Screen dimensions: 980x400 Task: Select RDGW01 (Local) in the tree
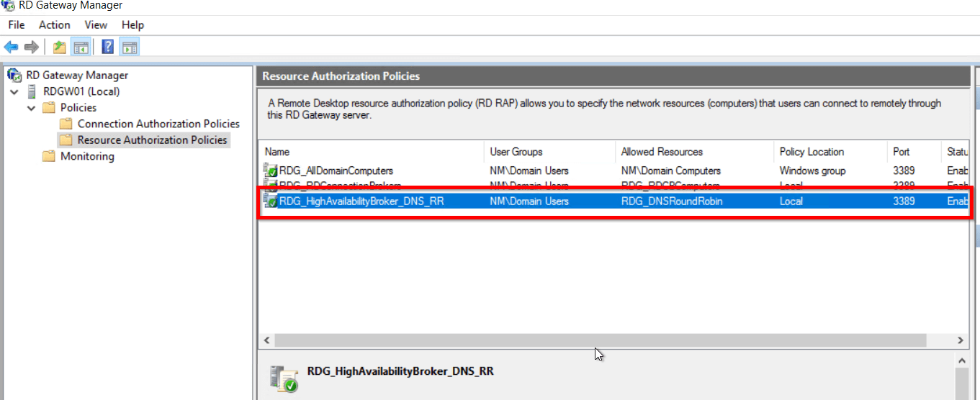(81, 91)
